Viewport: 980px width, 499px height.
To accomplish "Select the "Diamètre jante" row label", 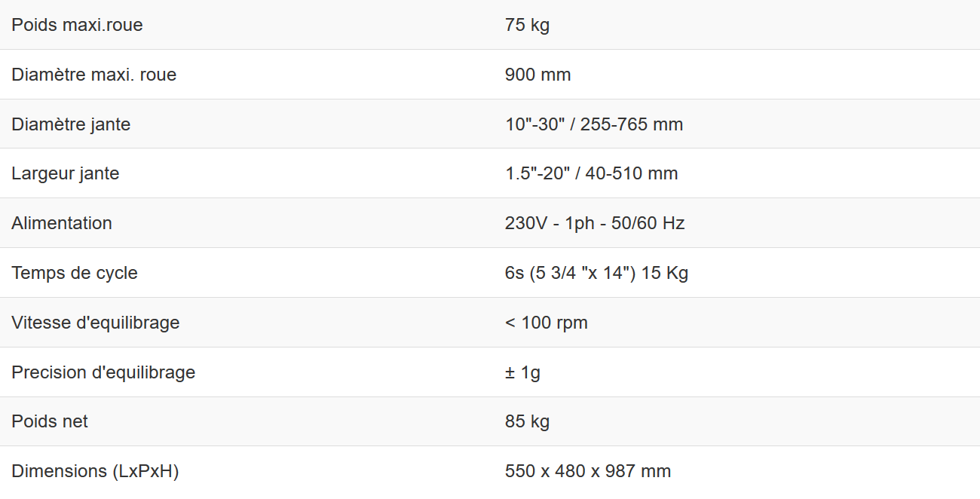I will point(71,124).
